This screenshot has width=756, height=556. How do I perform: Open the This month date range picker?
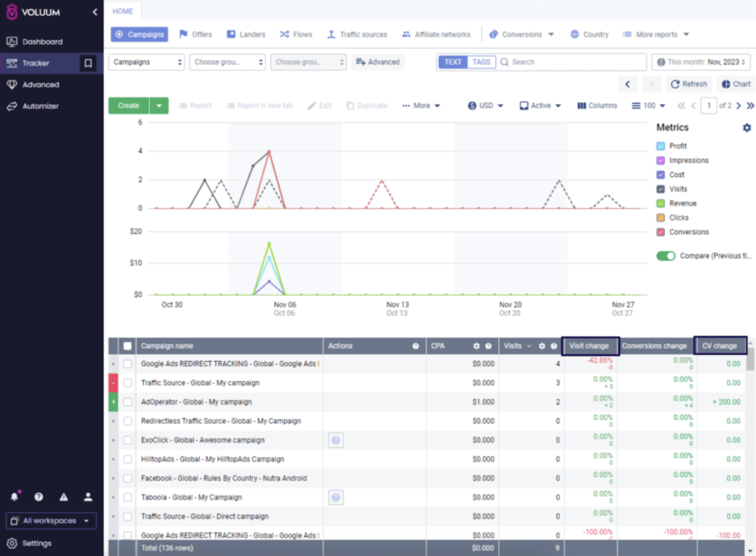[x=701, y=62]
